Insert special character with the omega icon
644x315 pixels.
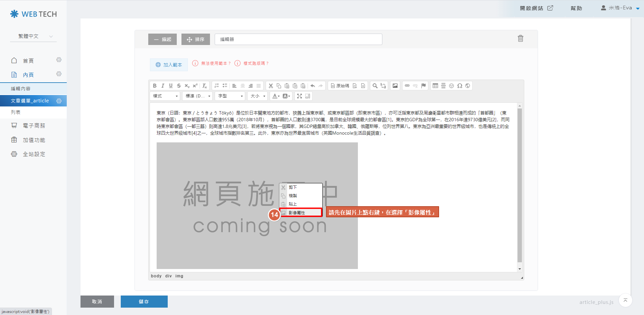pos(460,86)
